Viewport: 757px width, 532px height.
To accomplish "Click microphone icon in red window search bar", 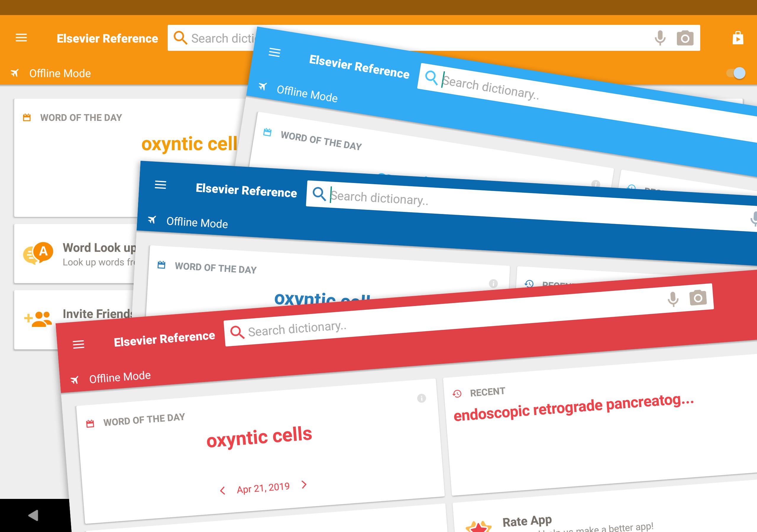I will (673, 299).
